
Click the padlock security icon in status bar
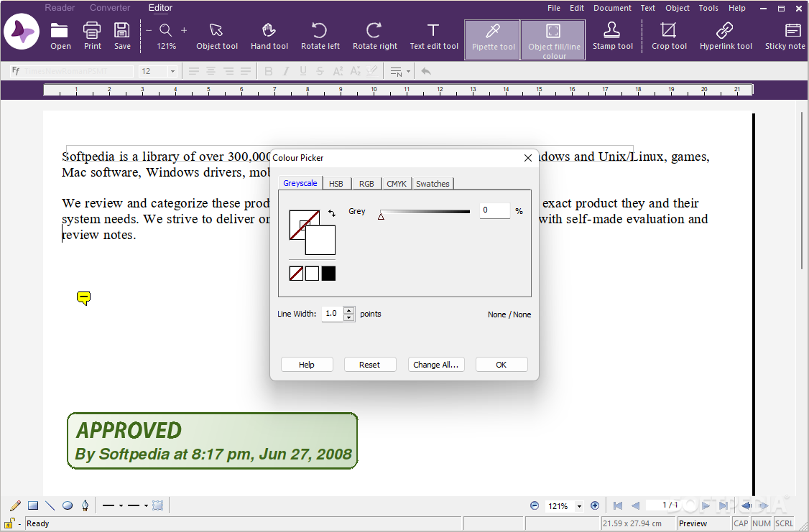tap(9, 523)
